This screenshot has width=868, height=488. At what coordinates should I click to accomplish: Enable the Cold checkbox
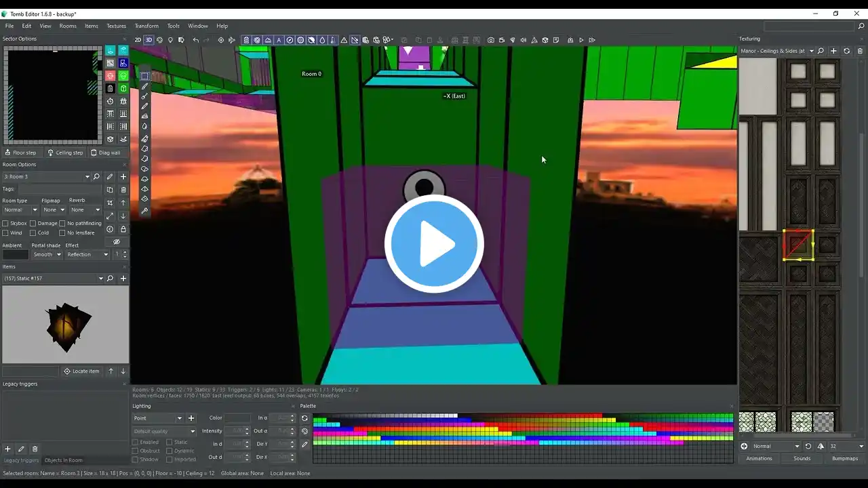point(33,232)
